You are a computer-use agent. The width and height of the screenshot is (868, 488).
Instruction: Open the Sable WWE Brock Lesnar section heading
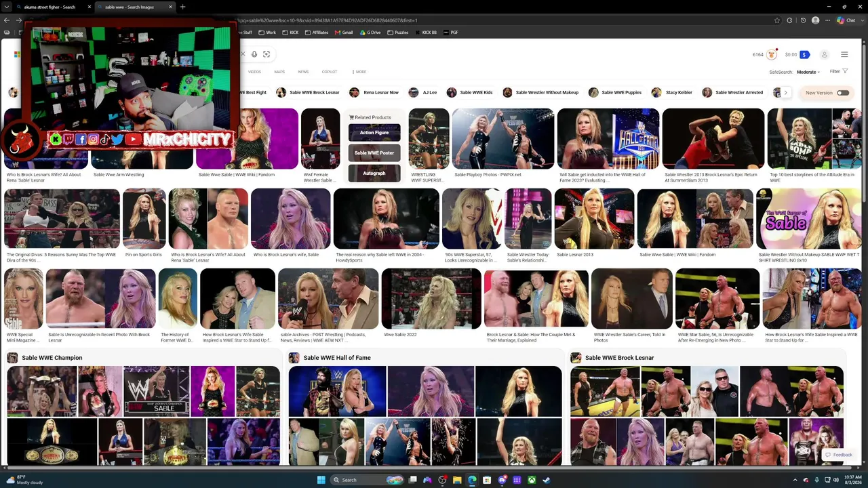click(x=620, y=358)
